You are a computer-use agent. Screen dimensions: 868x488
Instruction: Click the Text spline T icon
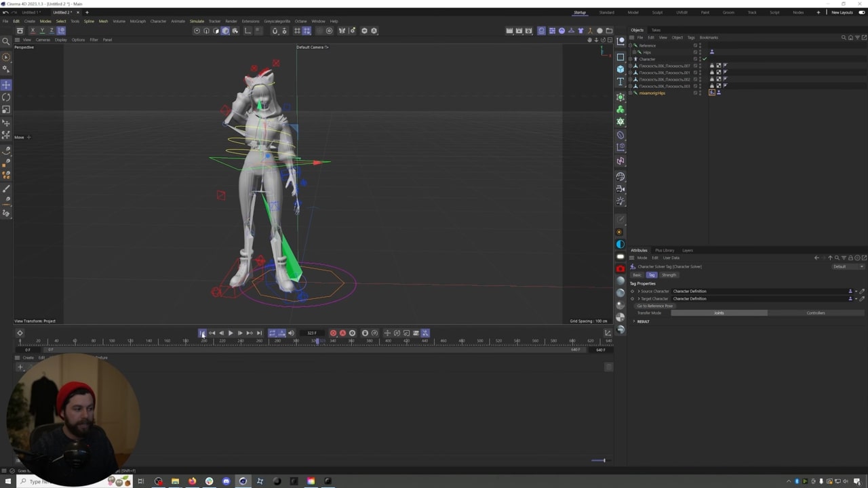(x=620, y=81)
